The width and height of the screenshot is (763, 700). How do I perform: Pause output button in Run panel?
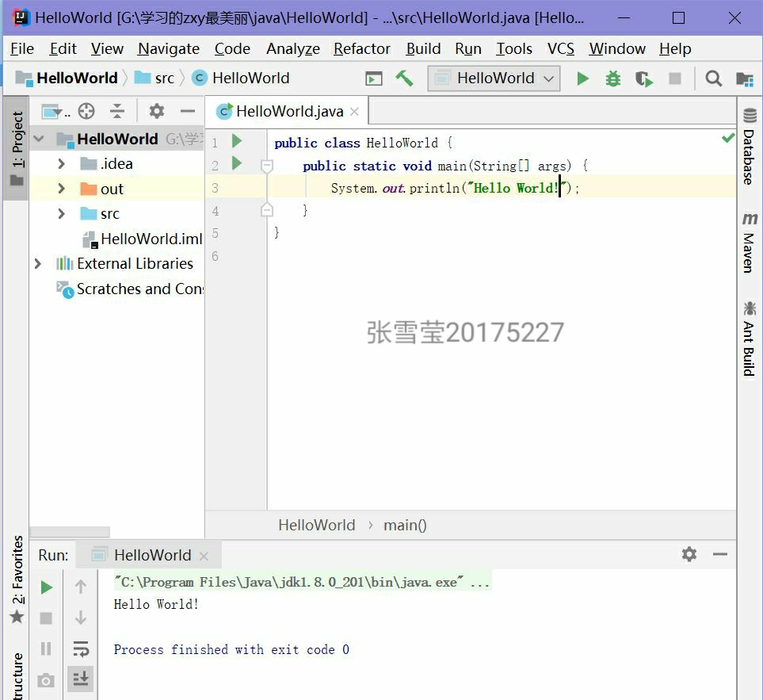pyautogui.click(x=46, y=649)
